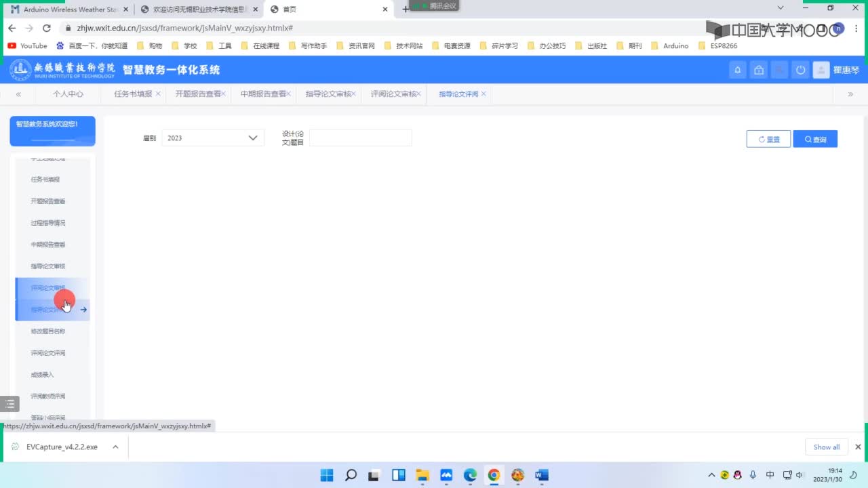This screenshot has height=488, width=868.
Task: Open the user avatar next to 翟惠琴
Action: (x=821, y=70)
